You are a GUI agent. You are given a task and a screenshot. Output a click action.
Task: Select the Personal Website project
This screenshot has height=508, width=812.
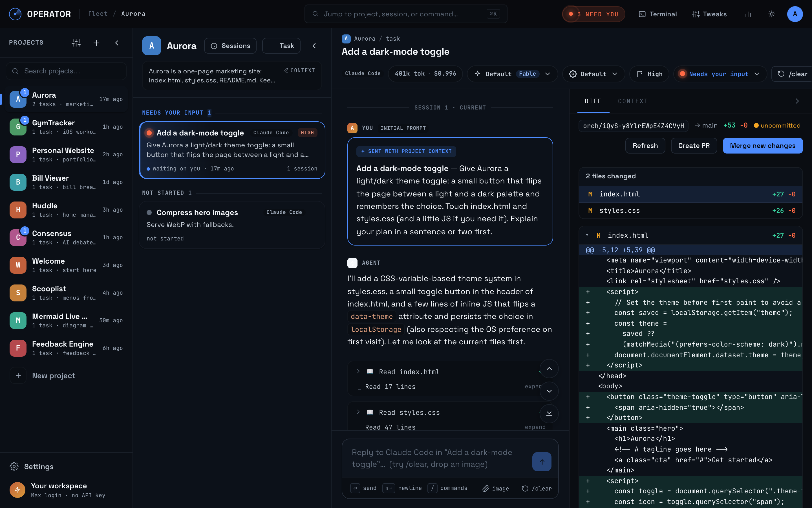[66, 155]
